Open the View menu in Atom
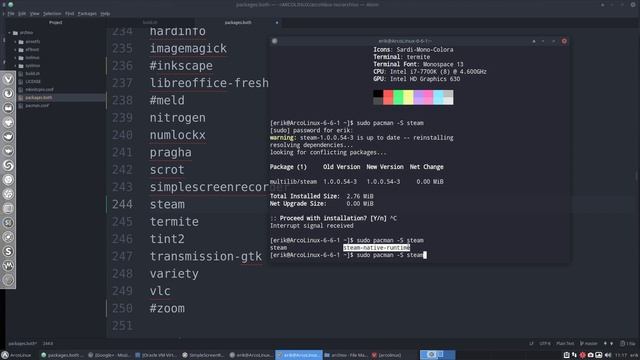640x360 pixels. (35, 13)
